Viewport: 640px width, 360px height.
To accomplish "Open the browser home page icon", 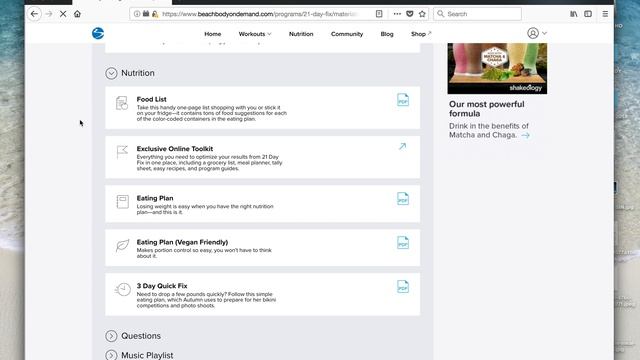I will point(77,14).
